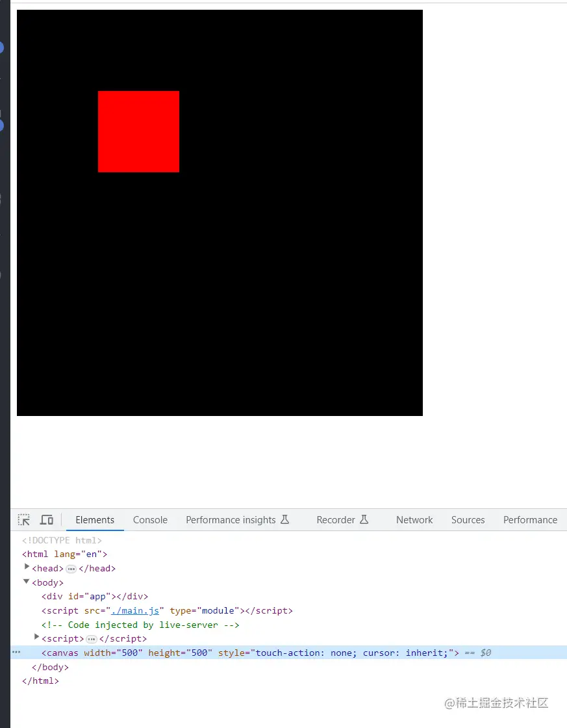Viewport: 567px width, 728px height.
Task: Switch to the Network tab
Action: pos(414,520)
